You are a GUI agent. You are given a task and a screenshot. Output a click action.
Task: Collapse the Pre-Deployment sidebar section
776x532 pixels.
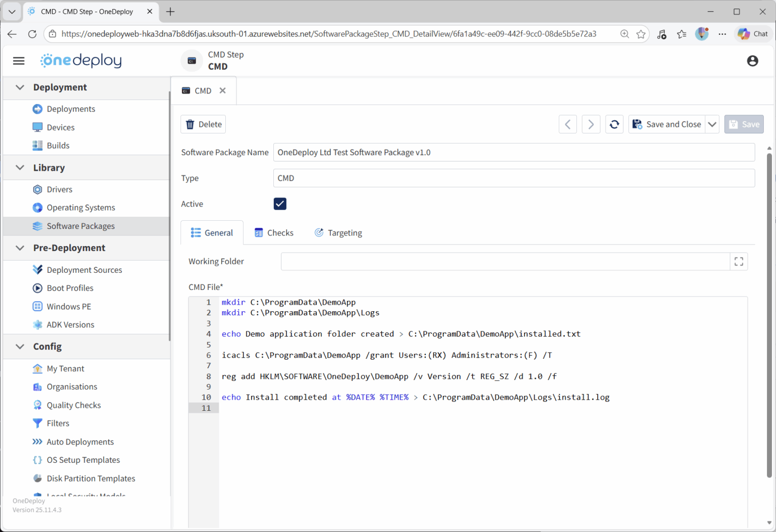click(20, 248)
